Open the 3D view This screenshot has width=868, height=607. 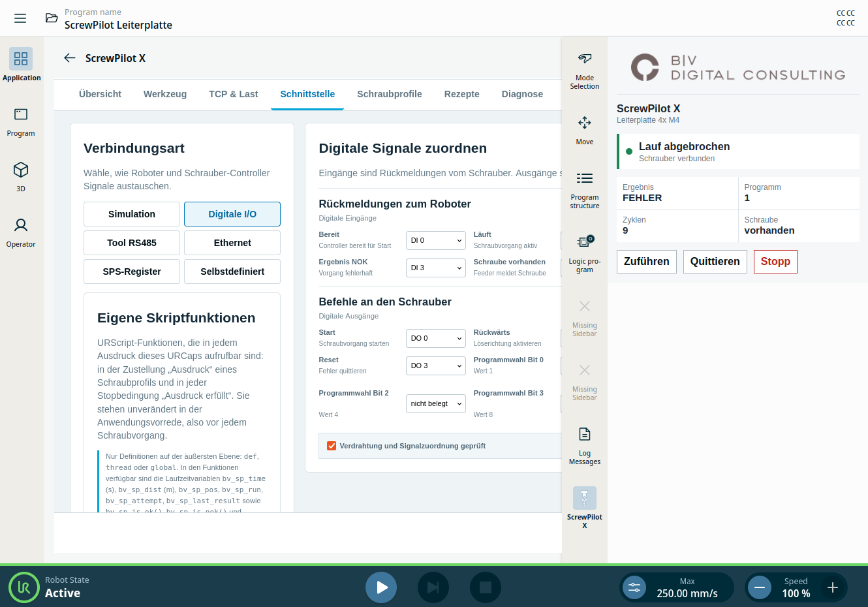[x=21, y=176]
